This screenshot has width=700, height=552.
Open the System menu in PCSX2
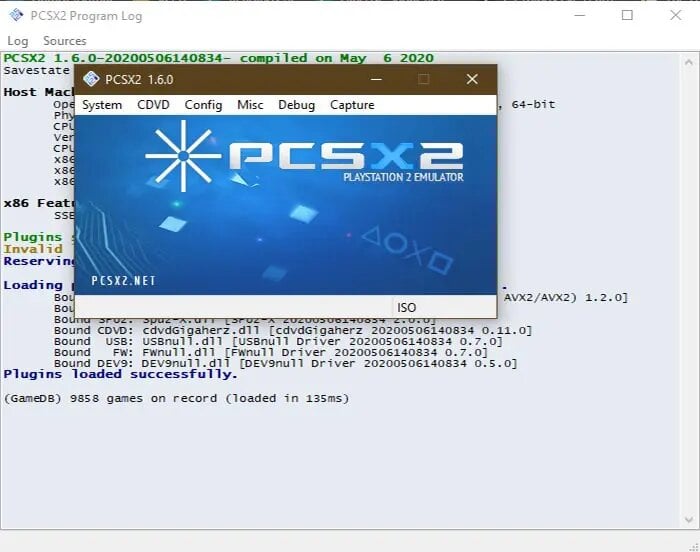tap(102, 105)
